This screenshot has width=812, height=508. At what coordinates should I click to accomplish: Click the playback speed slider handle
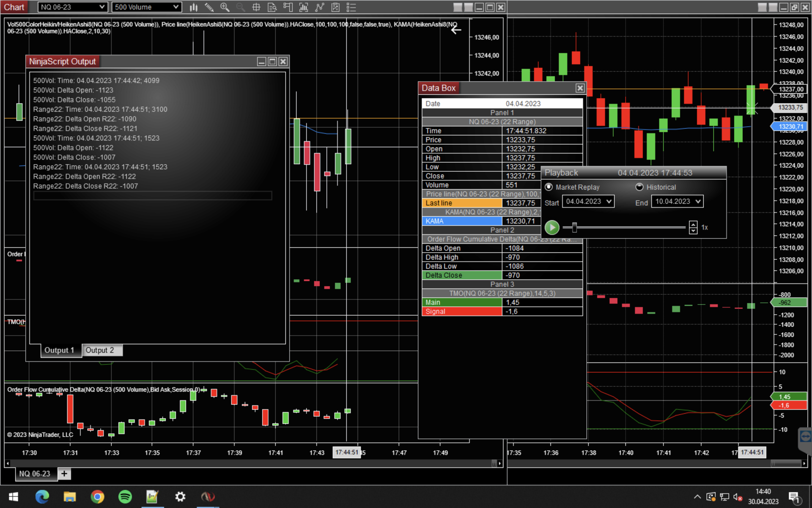(x=574, y=227)
